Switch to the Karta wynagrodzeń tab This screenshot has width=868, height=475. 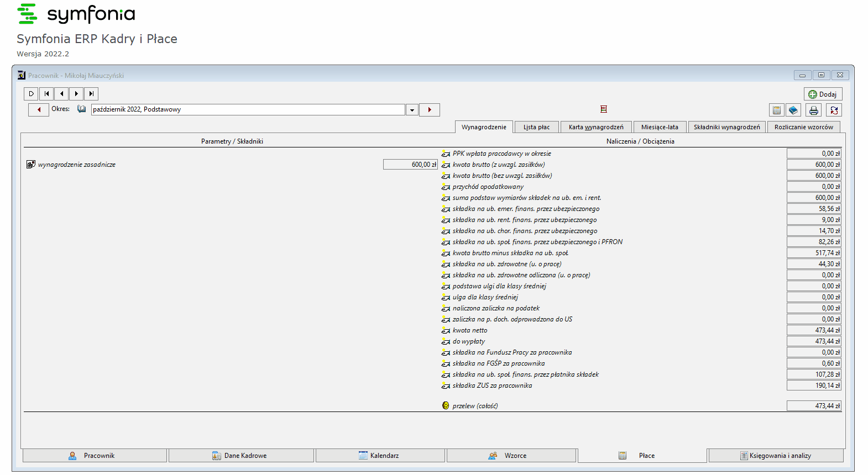pos(596,127)
